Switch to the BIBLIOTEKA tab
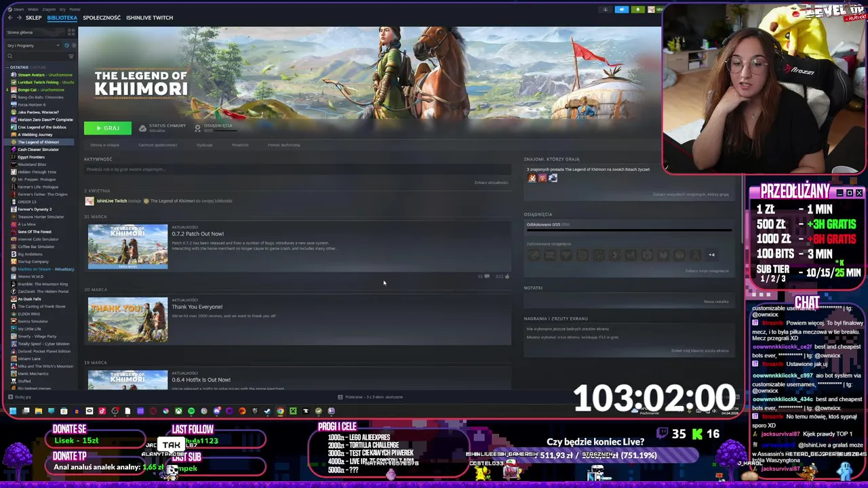The width and height of the screenshot is (868, 488). [62, 18]
